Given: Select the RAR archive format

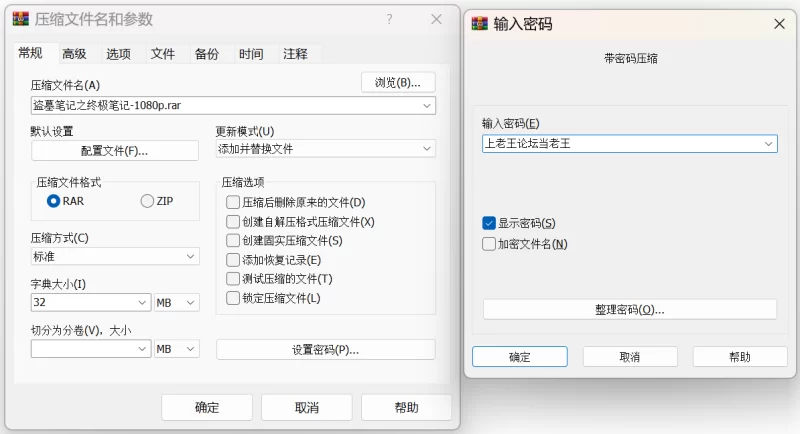Looking at the screenshot, I should (x=54, y=201).
